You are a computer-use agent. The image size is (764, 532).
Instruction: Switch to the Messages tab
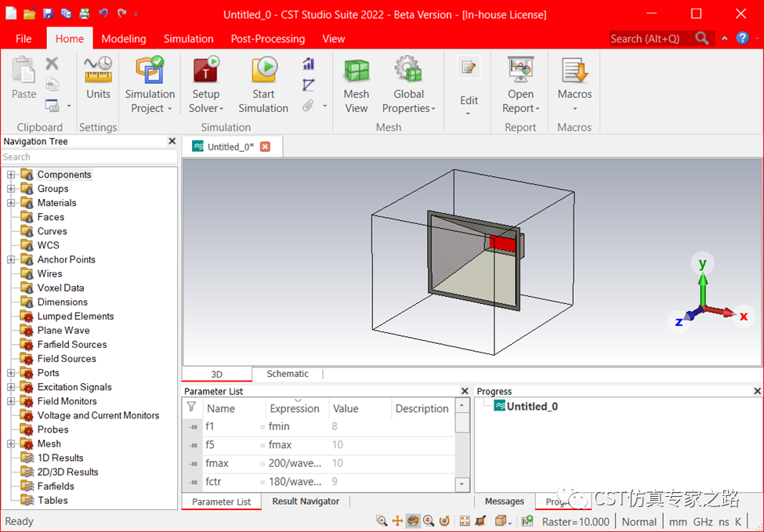[505, 501]
